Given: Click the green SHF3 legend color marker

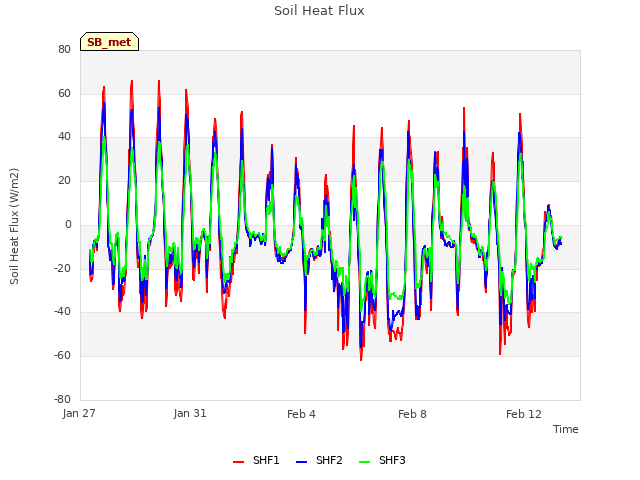Looking at the screenshot, I should click(x=364, y=462).
